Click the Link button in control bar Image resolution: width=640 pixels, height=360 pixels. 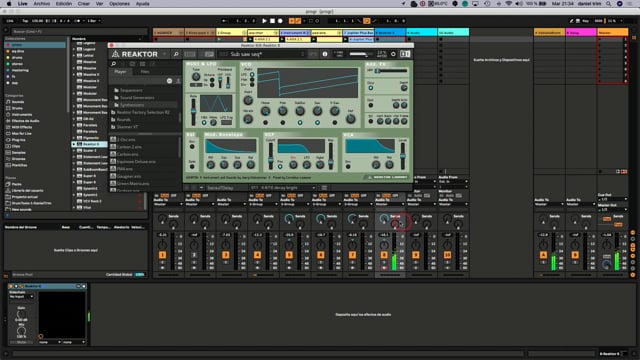click(x=10, y=21)
